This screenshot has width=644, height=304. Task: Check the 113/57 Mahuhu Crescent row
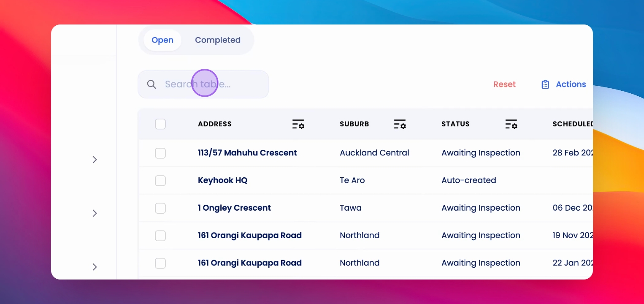[x=160, y=153]
